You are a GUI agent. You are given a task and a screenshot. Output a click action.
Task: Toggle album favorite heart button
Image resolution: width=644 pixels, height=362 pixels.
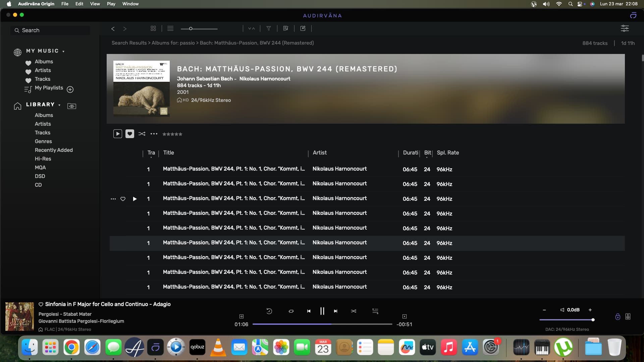coord(130,134)
